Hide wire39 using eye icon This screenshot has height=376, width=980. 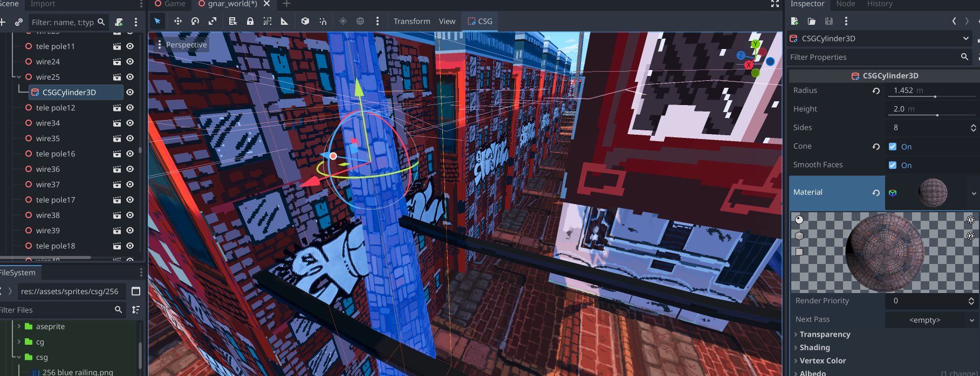[130, 231]
